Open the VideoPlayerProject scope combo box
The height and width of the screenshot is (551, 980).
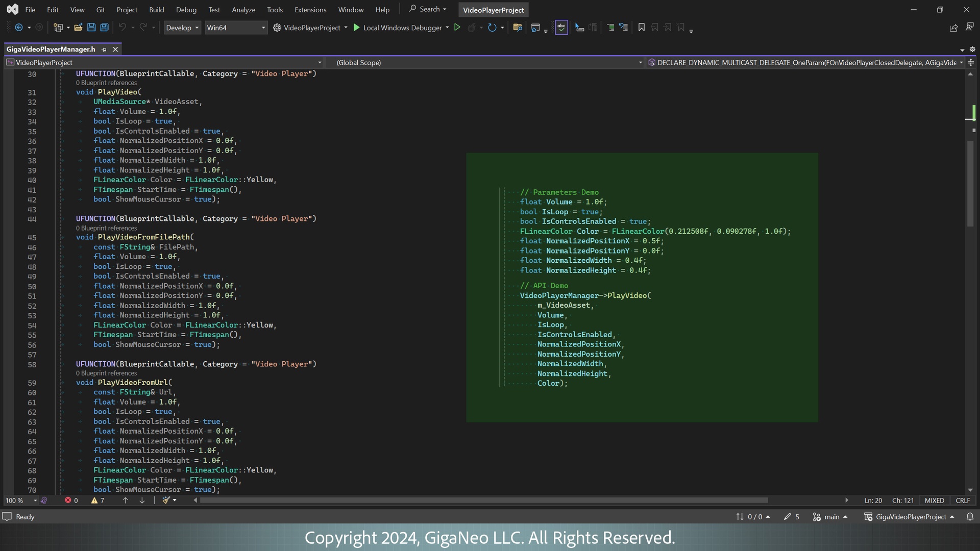click(x=164, y=62)
